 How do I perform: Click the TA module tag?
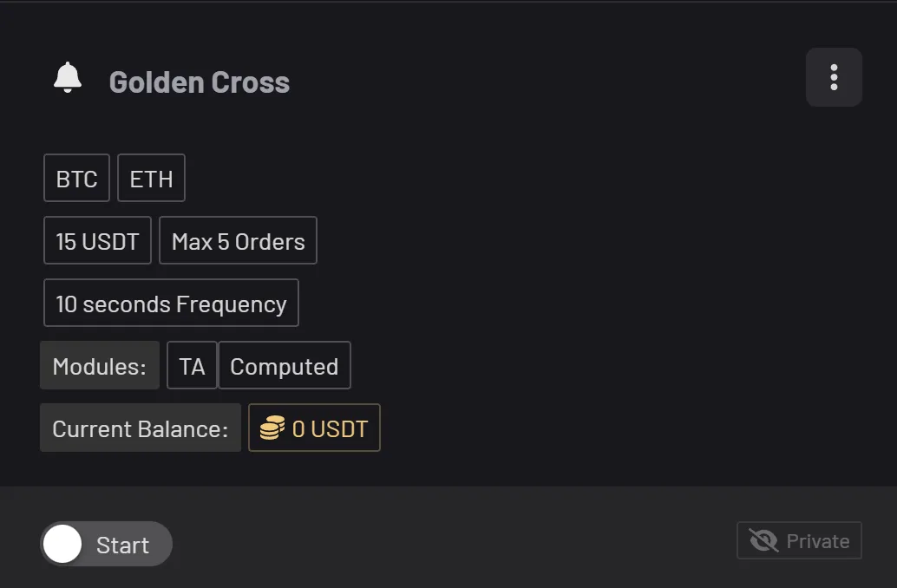click(x=192, y=365)
